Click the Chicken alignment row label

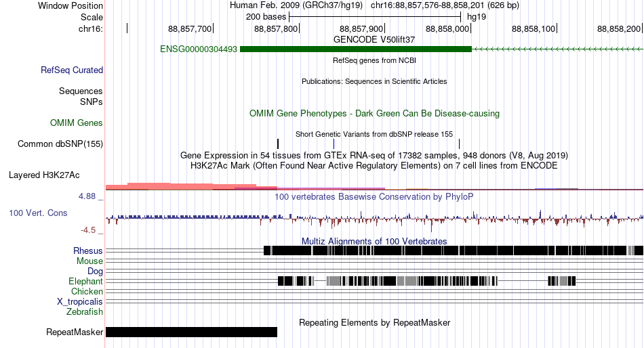coord(87,291)
